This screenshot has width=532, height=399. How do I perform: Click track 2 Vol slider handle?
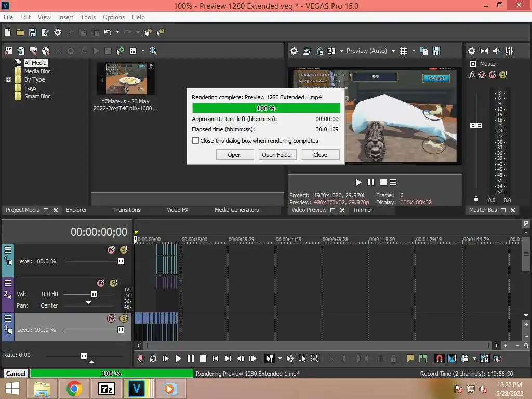pos(95,294)
